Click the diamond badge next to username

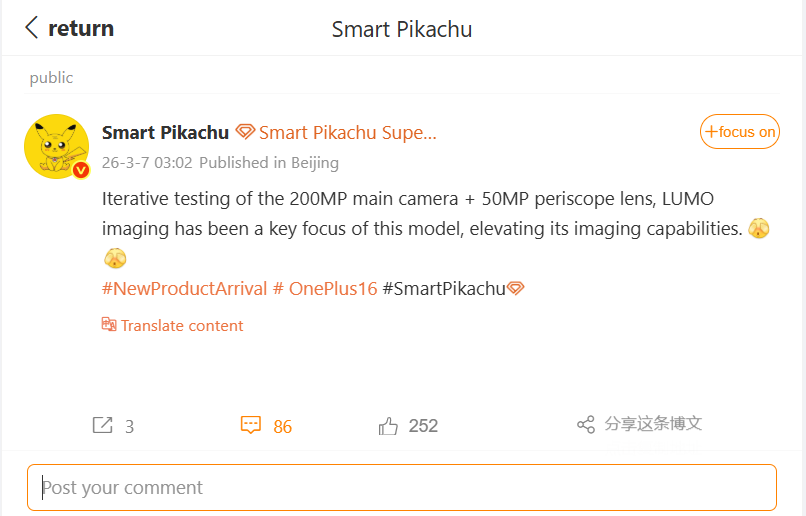(245, 133)
